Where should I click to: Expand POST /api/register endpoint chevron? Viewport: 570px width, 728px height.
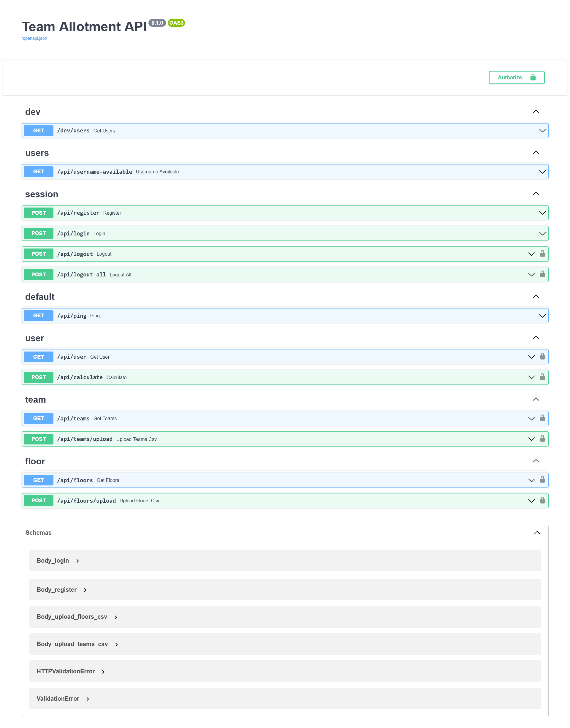point(542,213)
